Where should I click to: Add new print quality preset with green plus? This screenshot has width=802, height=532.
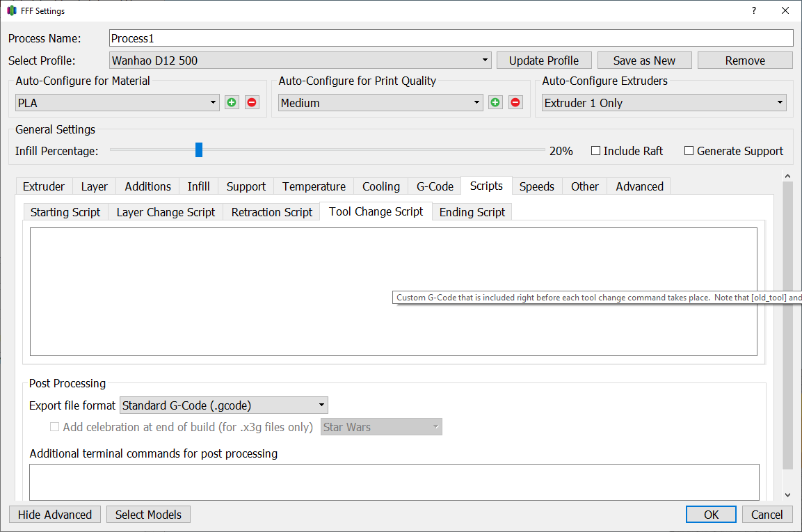click(495, 102)
